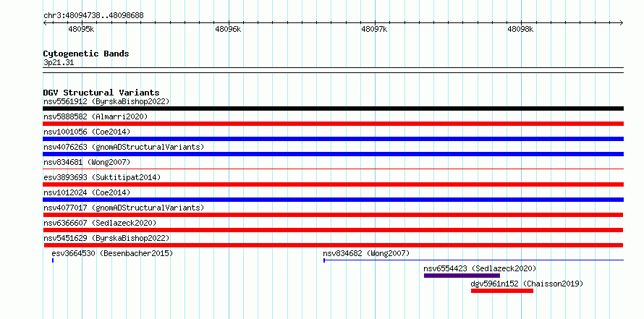
Task: Open the dgv5961n152 (Chaisson2019) label
Action: [527, 284]
